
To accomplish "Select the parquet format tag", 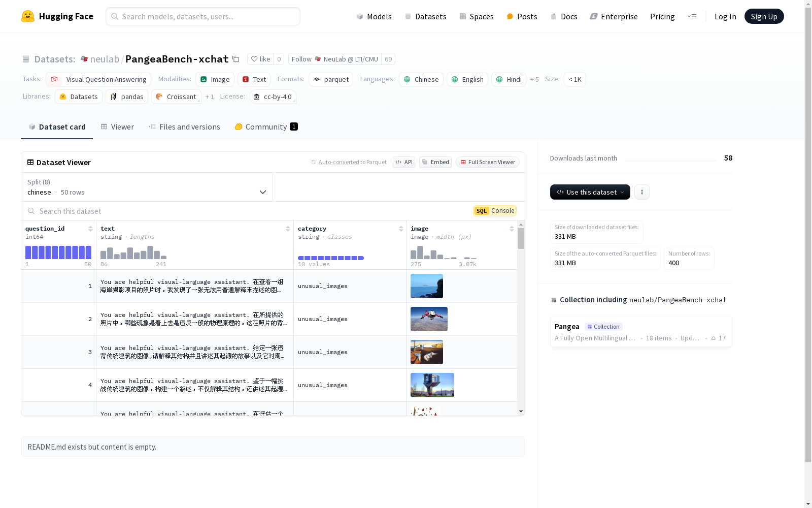I will 331,79.
